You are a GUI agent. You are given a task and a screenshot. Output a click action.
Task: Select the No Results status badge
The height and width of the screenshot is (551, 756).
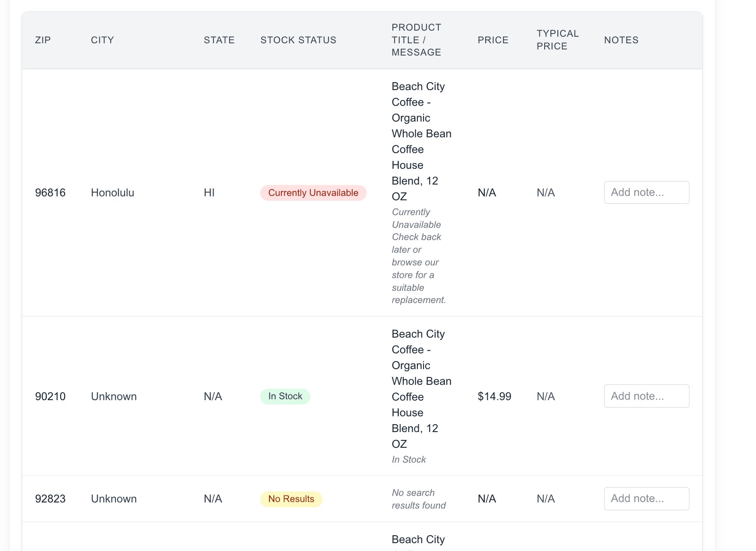pyautogui.click(x=291, y=499)
